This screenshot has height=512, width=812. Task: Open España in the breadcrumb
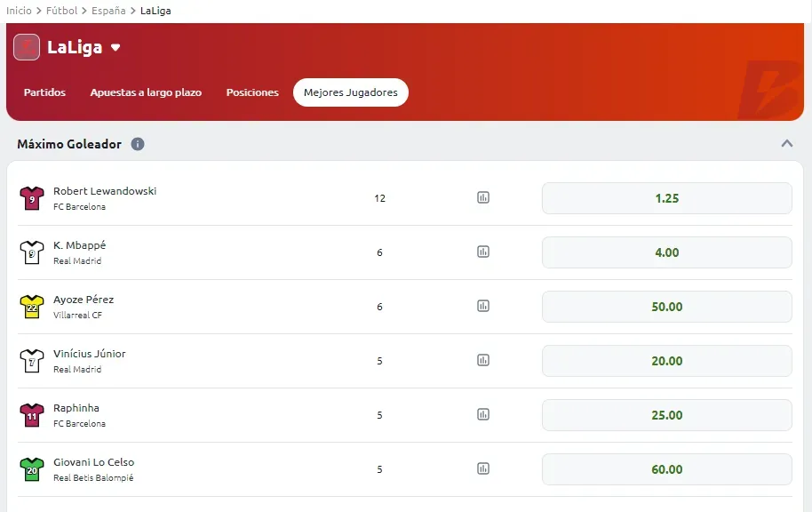click(x=108, y=11)
